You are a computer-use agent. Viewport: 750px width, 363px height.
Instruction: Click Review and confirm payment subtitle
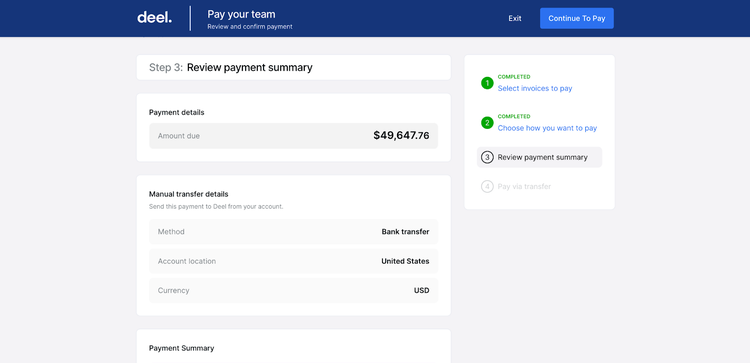click(250, 27)
